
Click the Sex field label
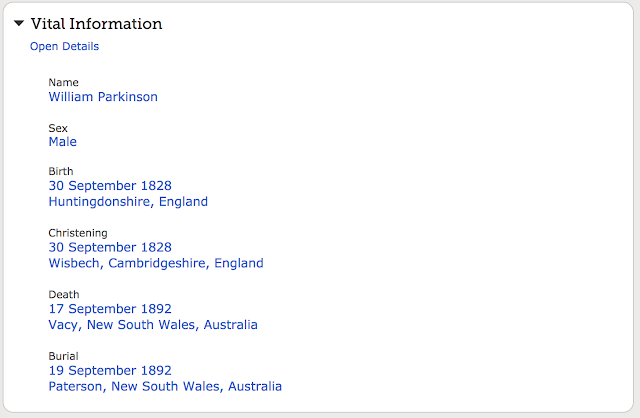[58, 128]
